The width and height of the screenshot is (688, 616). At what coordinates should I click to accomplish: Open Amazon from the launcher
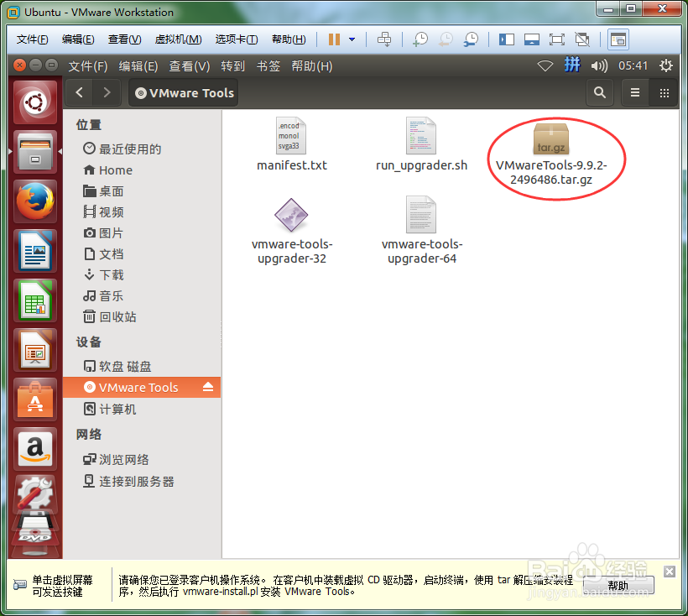[35, 449]
